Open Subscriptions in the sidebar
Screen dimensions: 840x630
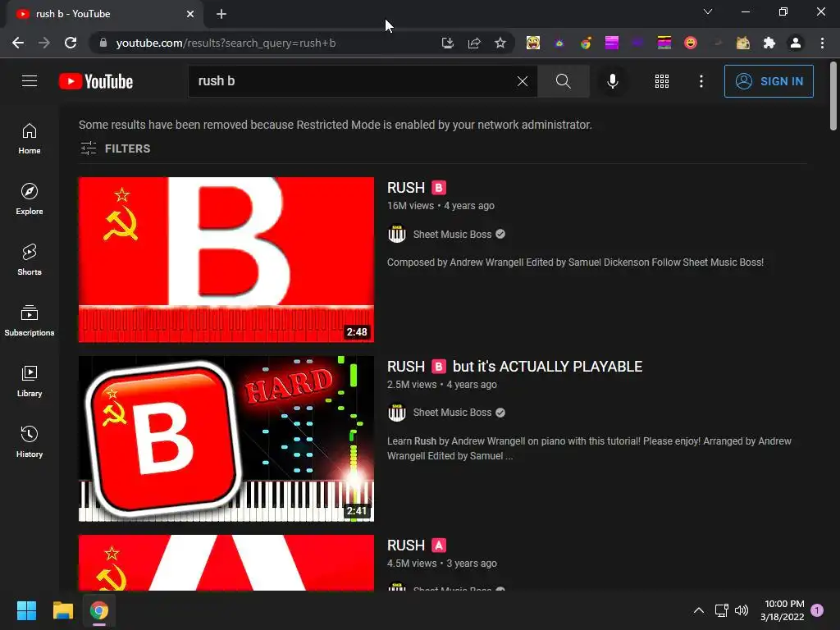[30, 321]
